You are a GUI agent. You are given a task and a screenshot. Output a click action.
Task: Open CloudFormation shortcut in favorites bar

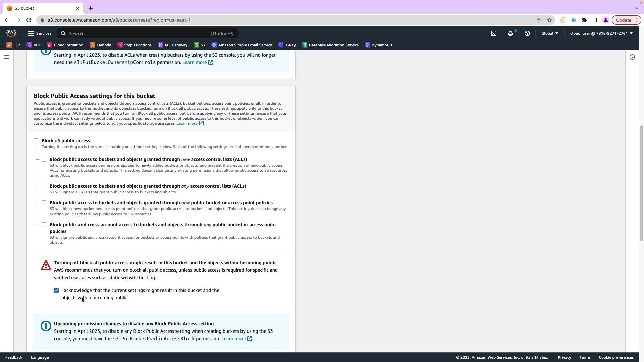(x=65, y=45)
